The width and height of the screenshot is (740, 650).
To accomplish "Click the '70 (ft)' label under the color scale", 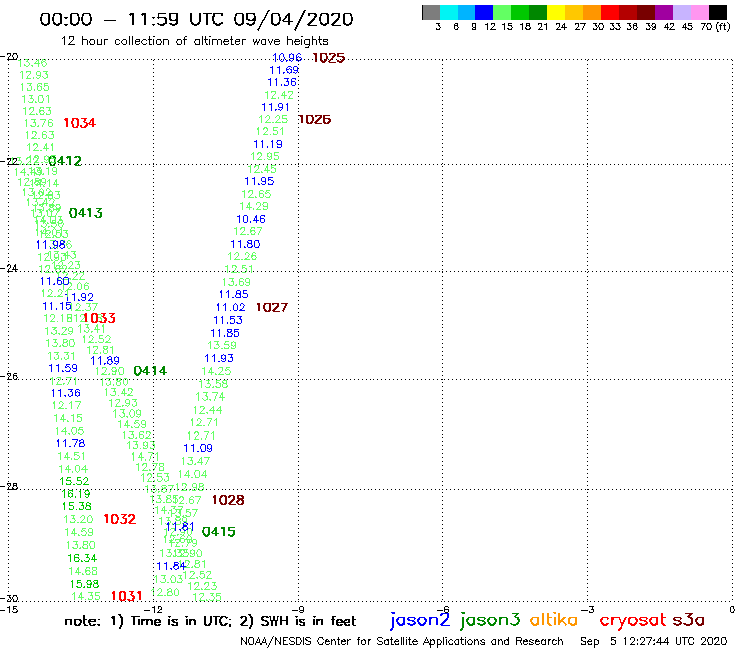I will point(715,27).
